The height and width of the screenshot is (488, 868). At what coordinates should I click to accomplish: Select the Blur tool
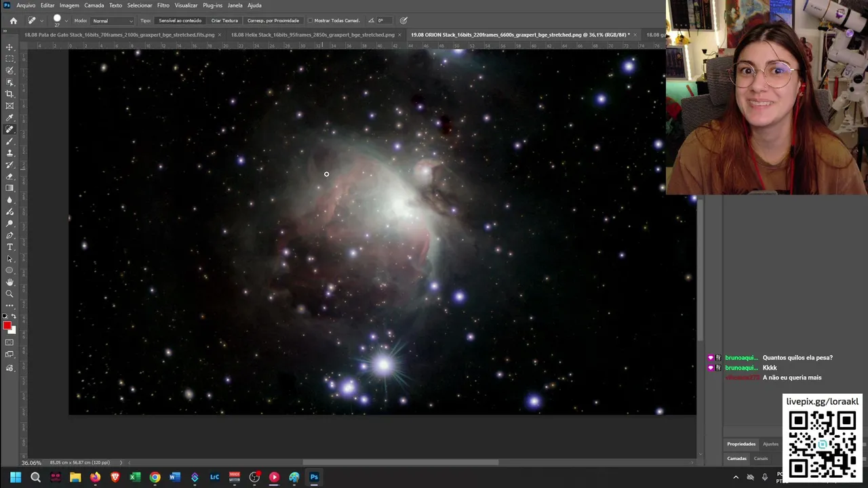point(9,200)
